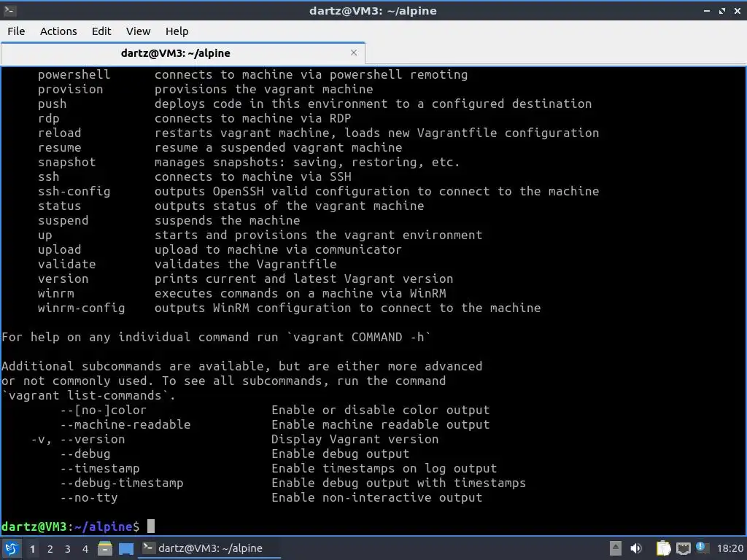Click the clock showing 18:20

pos(729,548)
